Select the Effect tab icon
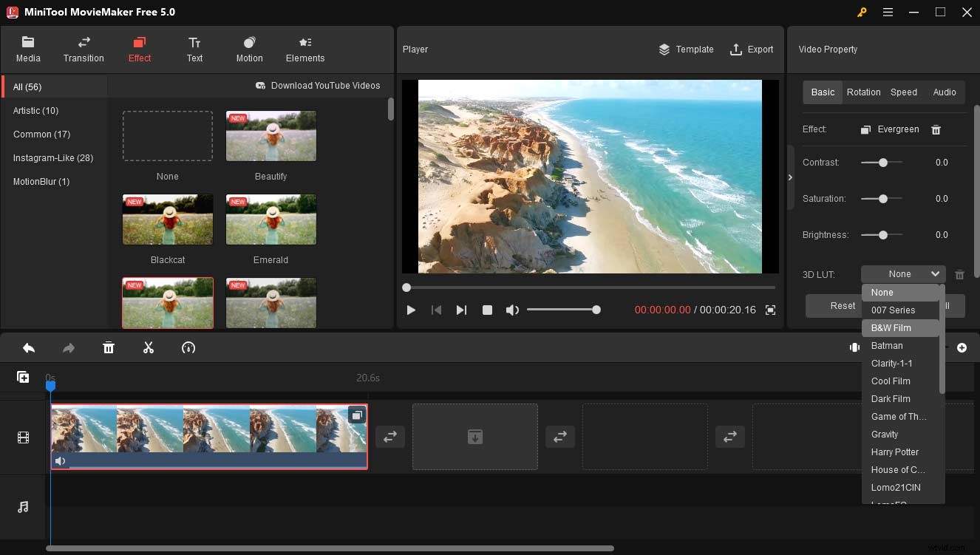 (x=139, y=43)
